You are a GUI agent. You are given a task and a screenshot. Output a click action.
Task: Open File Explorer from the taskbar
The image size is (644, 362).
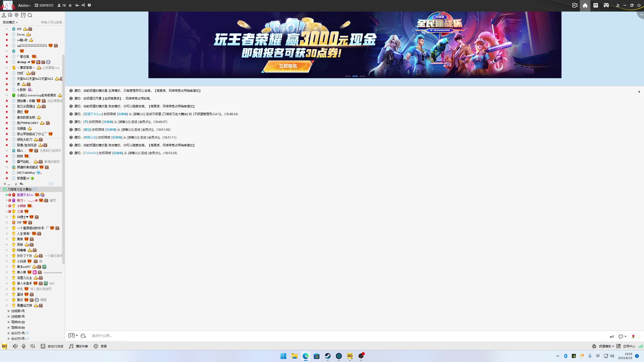tap(294, 356)
